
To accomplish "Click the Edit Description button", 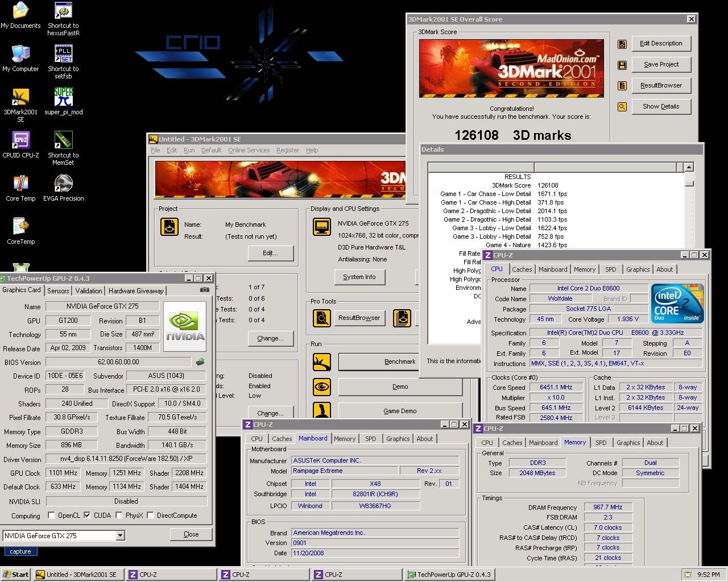I will coord(661,44).
